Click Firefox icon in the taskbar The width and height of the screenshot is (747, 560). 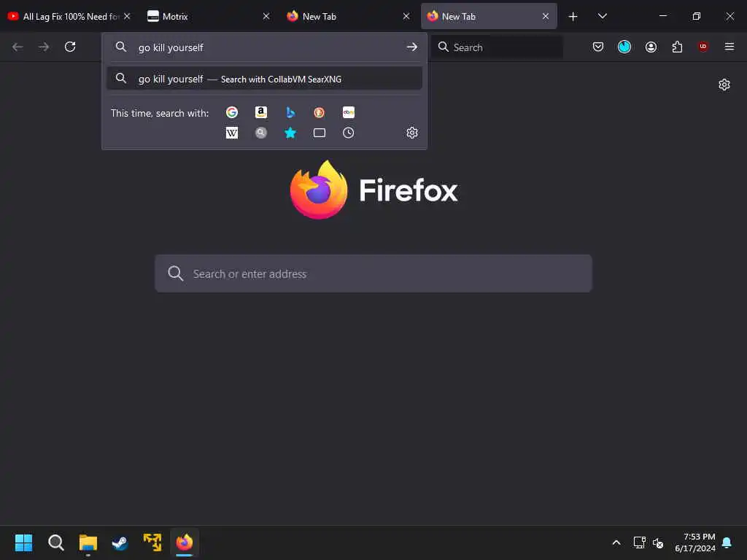click(x=185, y=542)
